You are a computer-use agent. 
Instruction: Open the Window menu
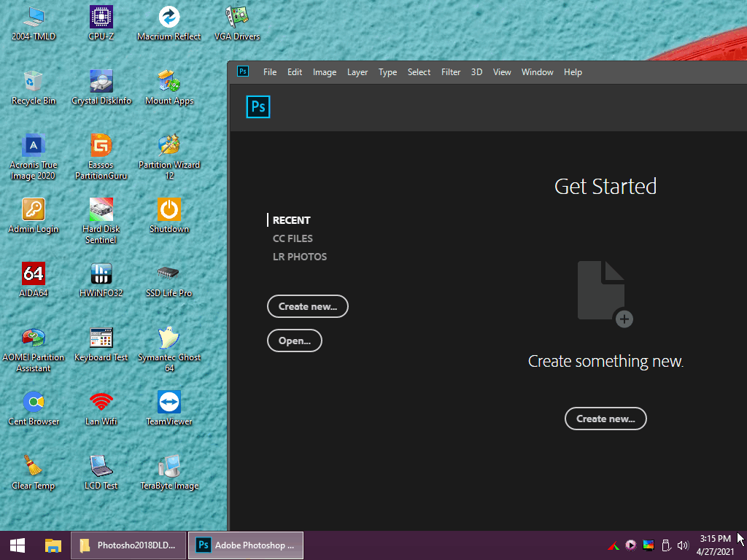pyautogui.click(x=538, y=72)
